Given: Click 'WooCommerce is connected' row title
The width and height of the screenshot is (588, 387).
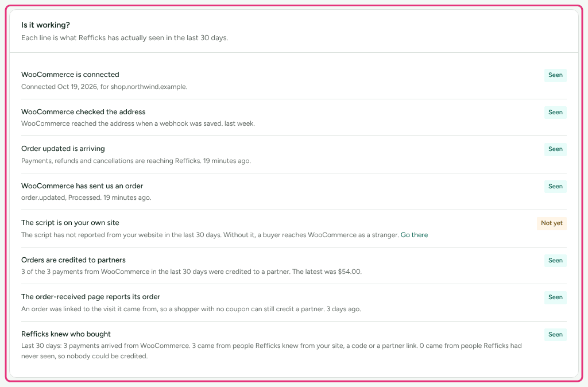Looking at the screenshot, I should 70,75.
